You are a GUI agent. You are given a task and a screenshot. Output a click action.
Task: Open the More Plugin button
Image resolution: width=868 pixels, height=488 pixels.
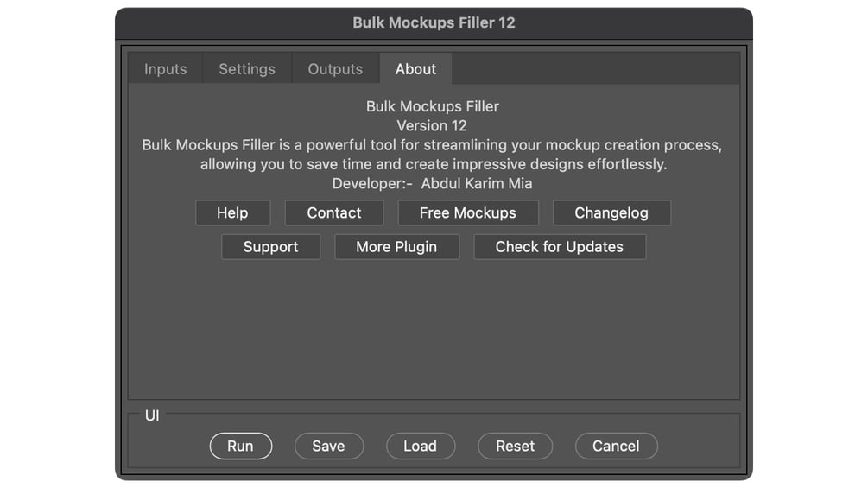(396, 247)
